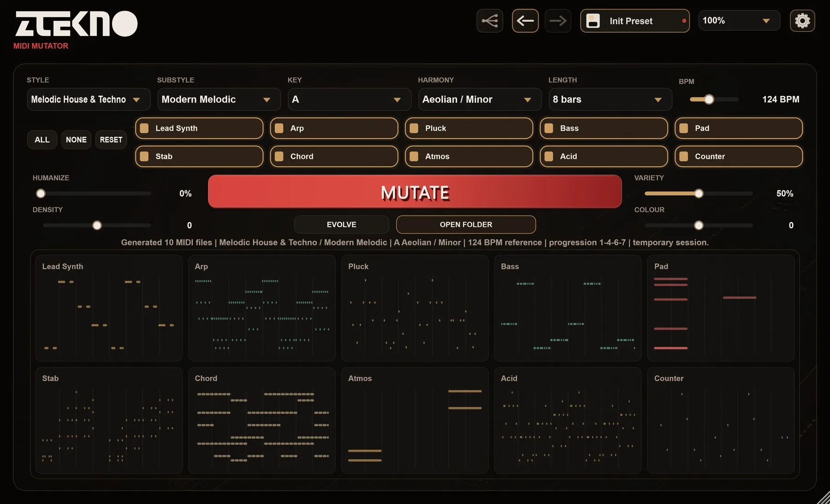Click the big MUTATE button
Viewport: 830px width, 504px height.
[x=415, y=192]
